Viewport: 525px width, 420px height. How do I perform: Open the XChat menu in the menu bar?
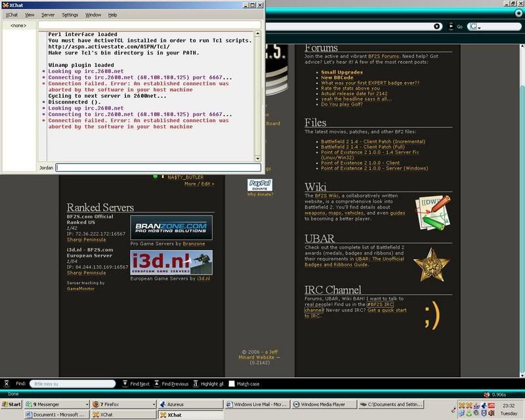pyautogui.click(x=12, y=14)
